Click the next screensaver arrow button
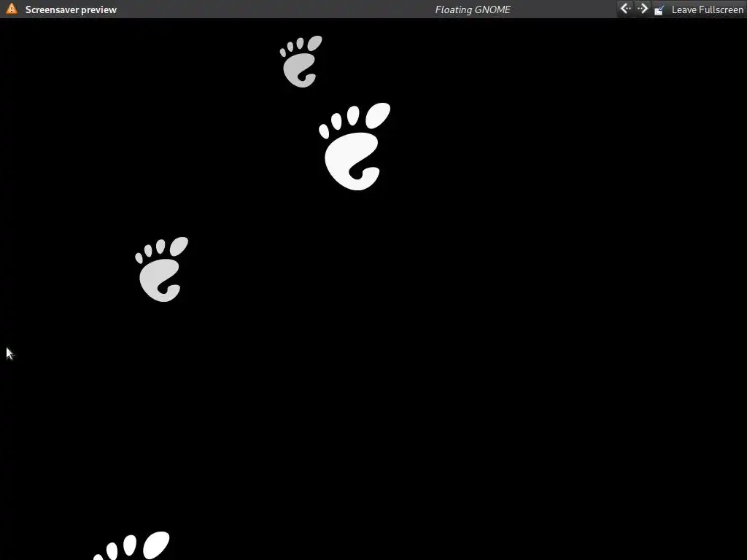 click(643, 9)
